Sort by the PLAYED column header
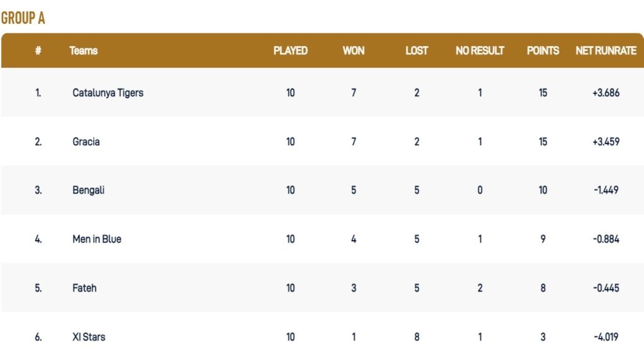Viewport: 644px width, 362px height. pyautogui.click(x=291, y=51)
